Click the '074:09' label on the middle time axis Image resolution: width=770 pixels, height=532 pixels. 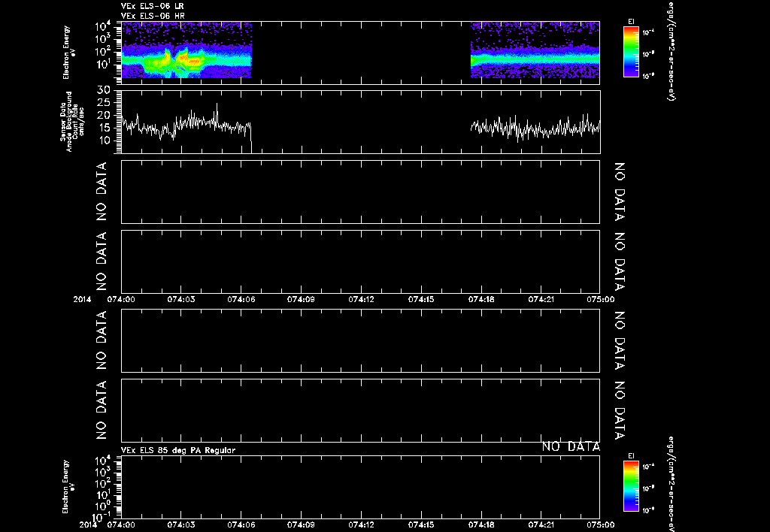pyautogui.click(x=301, y=299)
